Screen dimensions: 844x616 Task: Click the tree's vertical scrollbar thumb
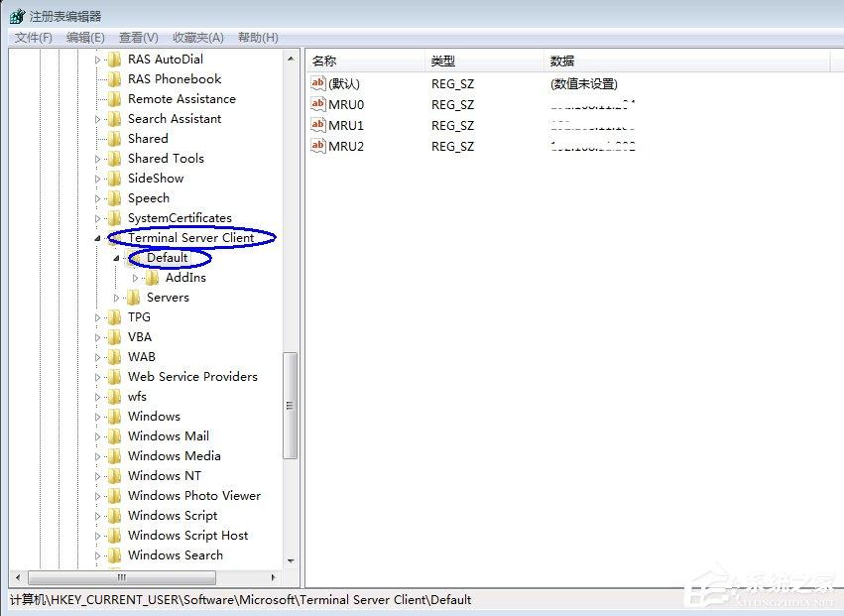(x=291, y=406)
